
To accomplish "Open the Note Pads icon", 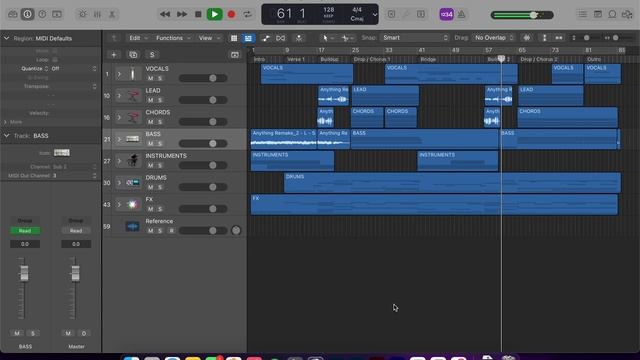I will [598, 14].
